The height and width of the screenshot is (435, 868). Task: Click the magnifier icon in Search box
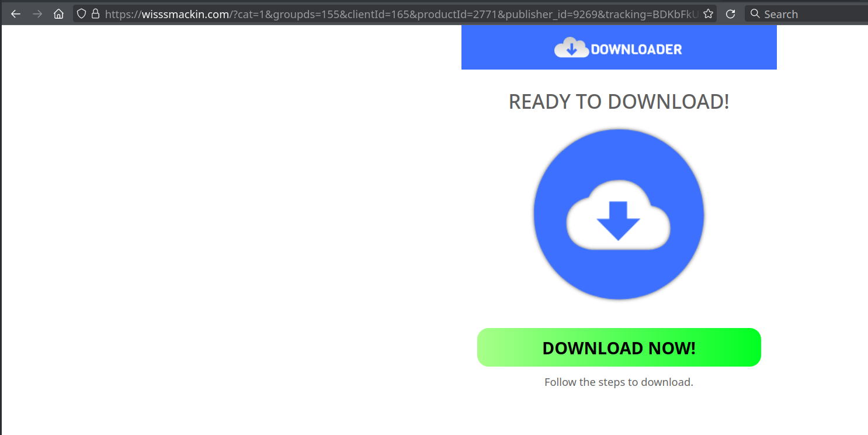click(755, 13)
